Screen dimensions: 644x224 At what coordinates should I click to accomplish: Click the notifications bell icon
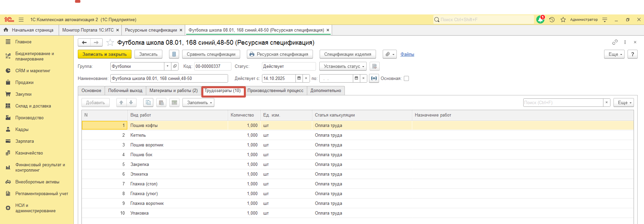540,20
